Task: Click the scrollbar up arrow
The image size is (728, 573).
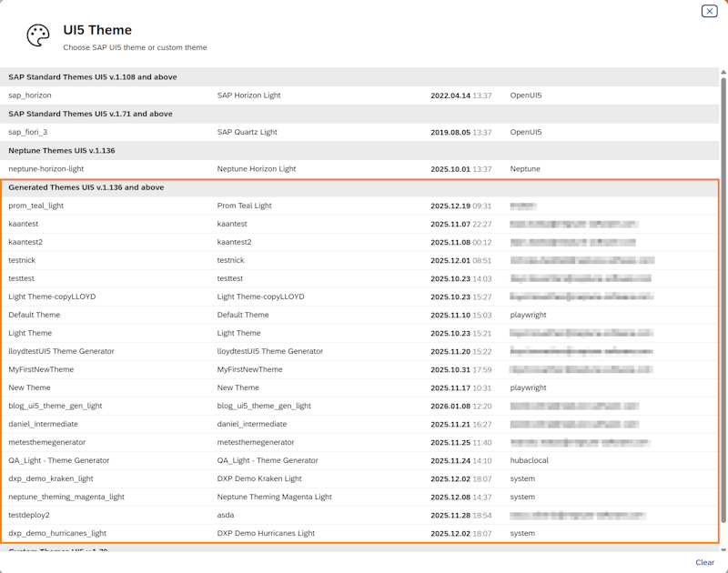Action: tap(723, 73)
